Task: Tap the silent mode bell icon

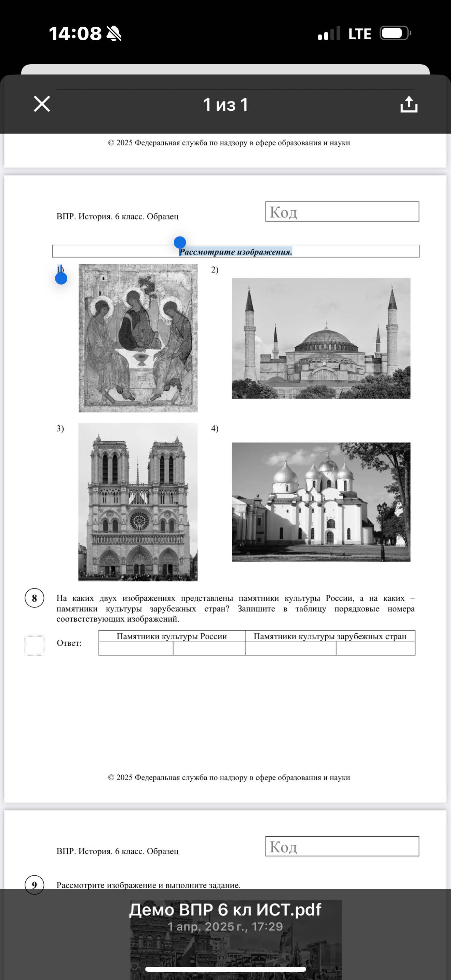Action: pos(114,33)
